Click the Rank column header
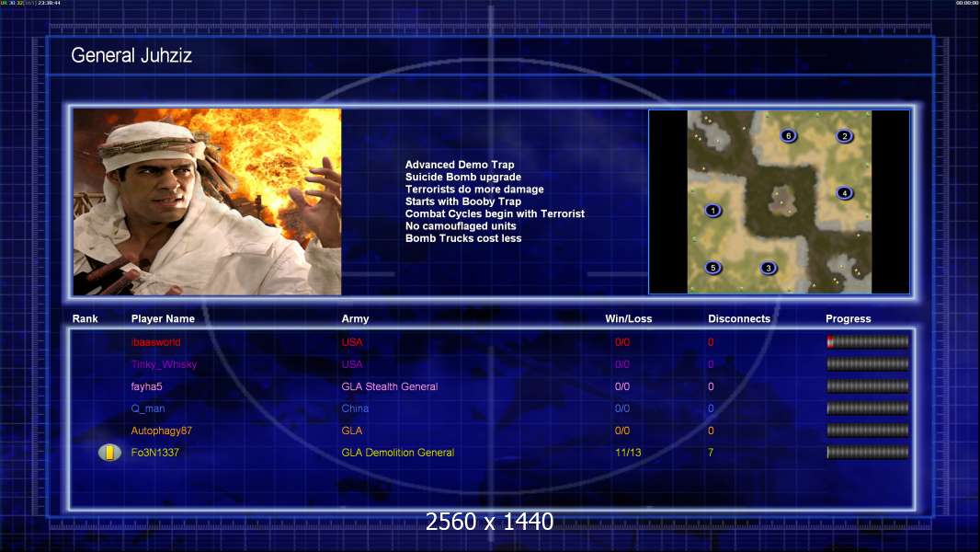Screen dimensions: 980x552 85,319
